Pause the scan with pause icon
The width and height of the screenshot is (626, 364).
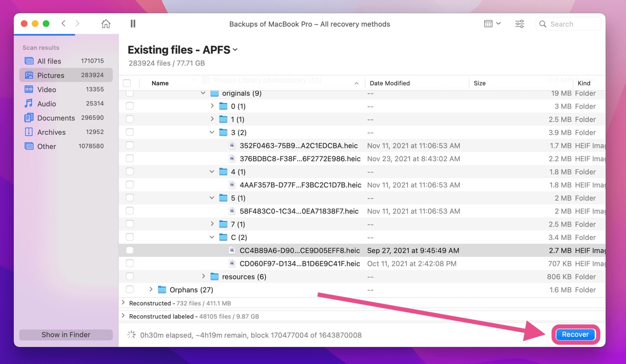pyautogui.click(x=133, y=24)
